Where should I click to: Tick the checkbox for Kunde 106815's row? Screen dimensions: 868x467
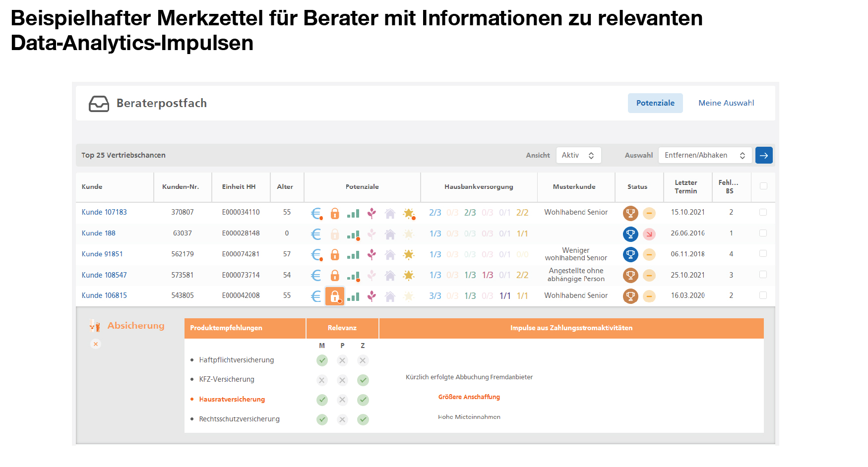763,295
